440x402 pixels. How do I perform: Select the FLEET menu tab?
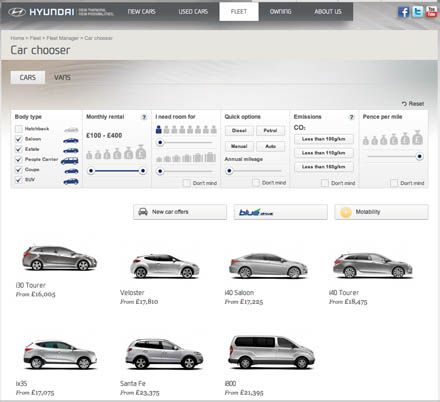[239, 12]
